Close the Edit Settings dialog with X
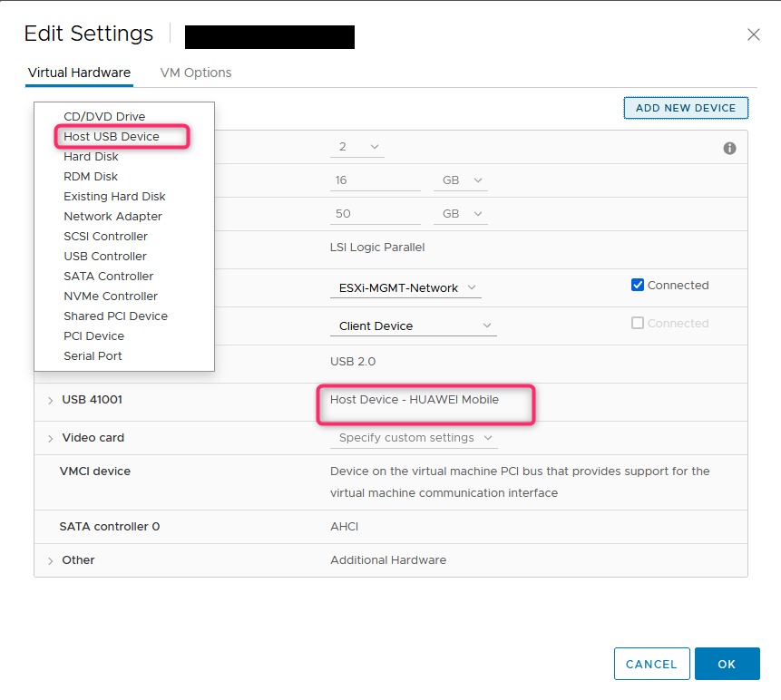The image size is (781, 700). click(753, 34)
